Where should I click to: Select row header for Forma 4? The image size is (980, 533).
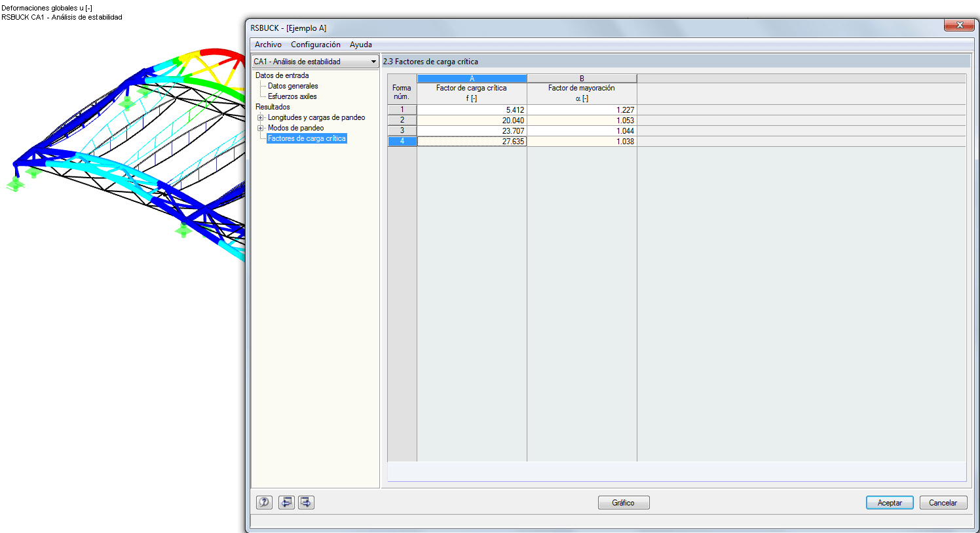pyautogui.click(x=402, y=141)
